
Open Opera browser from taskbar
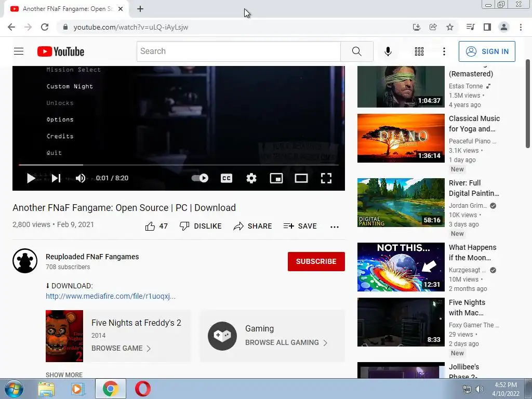pyautogui.click(x=143, y=389)
